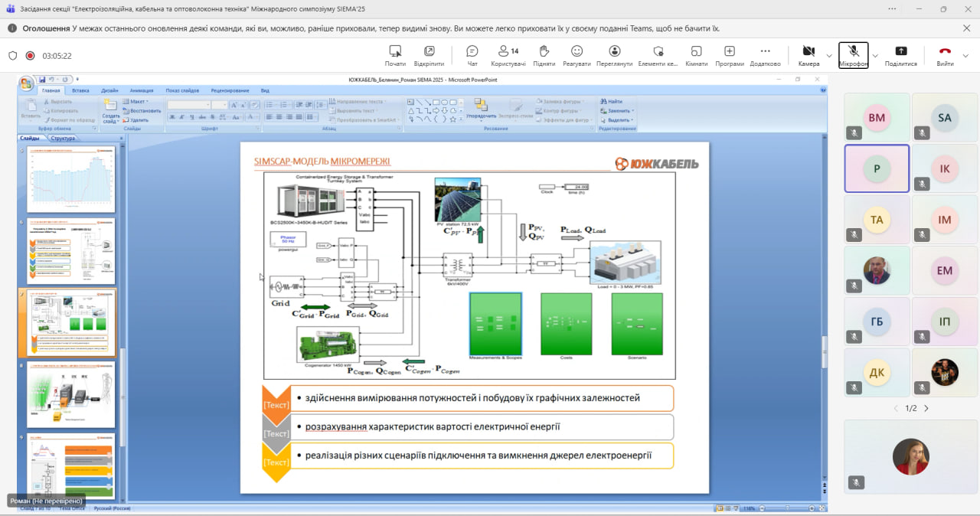Open the Додатково more actions menu
980x516 pixels.
click(765, 55)
